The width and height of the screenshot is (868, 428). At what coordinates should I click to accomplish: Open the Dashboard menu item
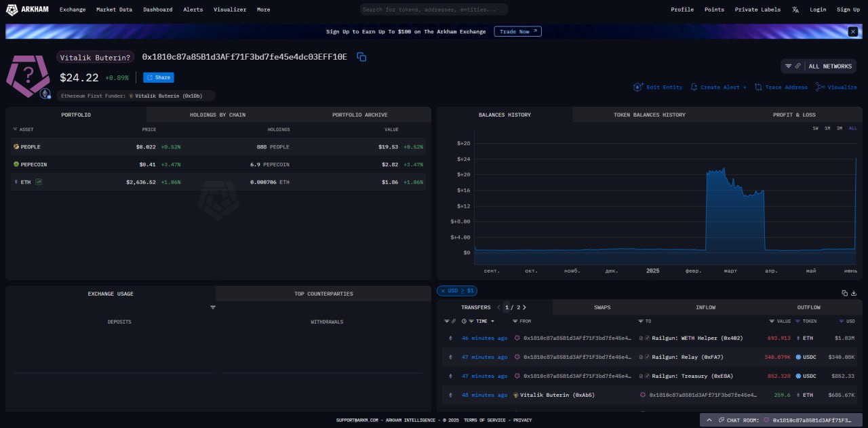pyautogui.click(x=158, y=9)
